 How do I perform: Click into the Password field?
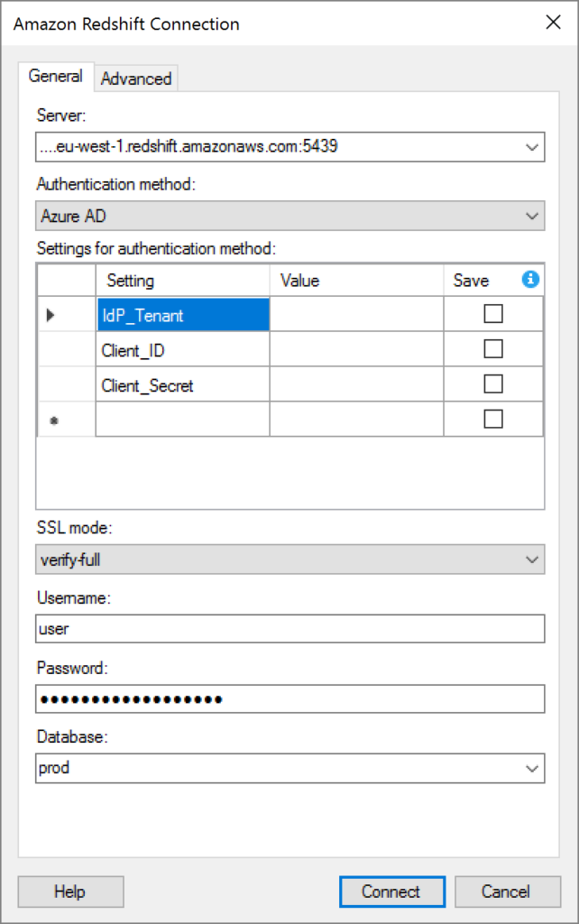(289, 699)
